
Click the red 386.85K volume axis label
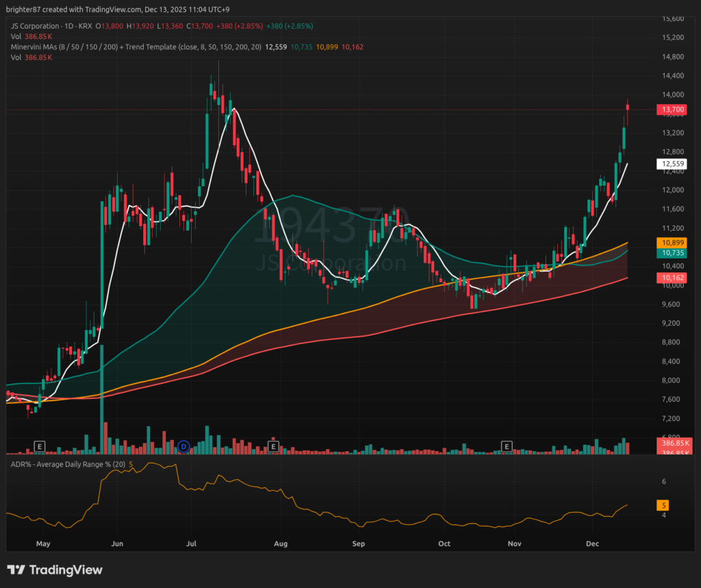click(x=674, y=444)
